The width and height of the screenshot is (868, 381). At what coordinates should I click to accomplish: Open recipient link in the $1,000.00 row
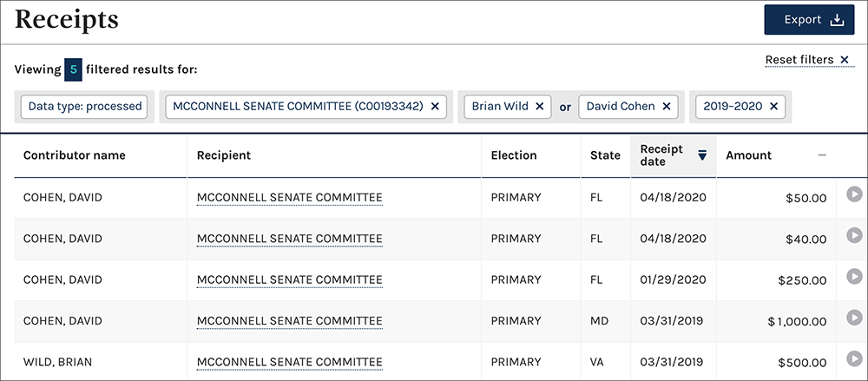click(289, 321)
